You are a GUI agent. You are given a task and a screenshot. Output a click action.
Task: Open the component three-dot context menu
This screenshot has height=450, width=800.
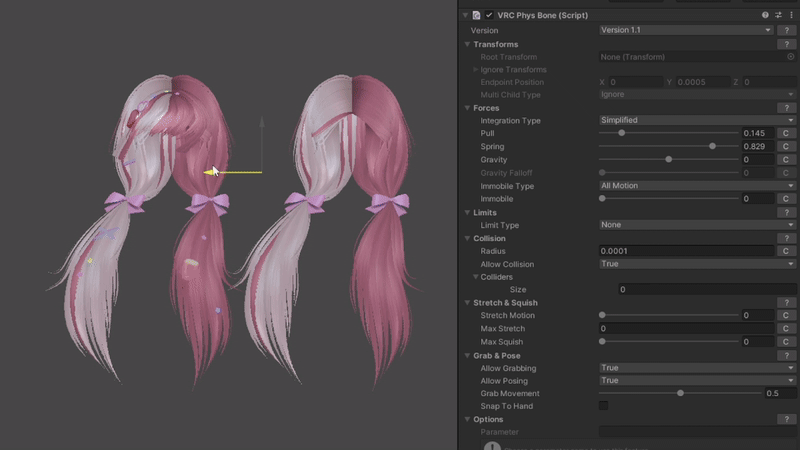click(x=791, y=16)
